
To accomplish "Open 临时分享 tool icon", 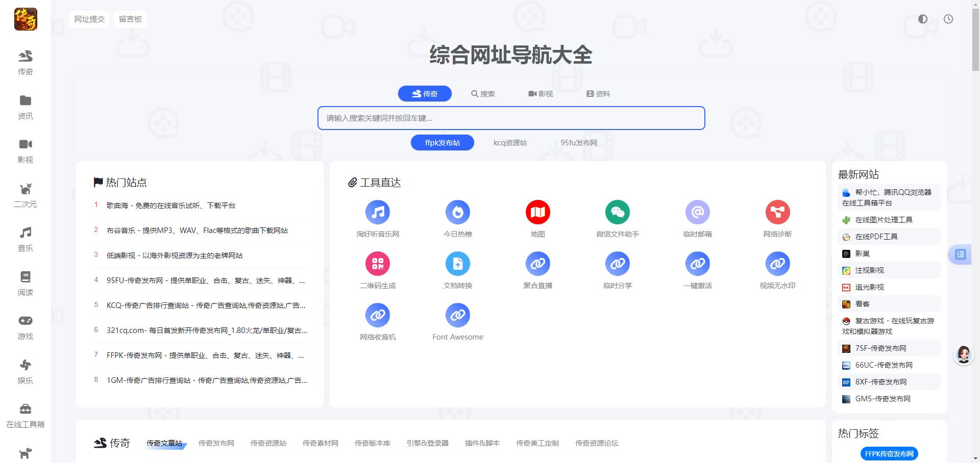I will click(x=618, y=264).
